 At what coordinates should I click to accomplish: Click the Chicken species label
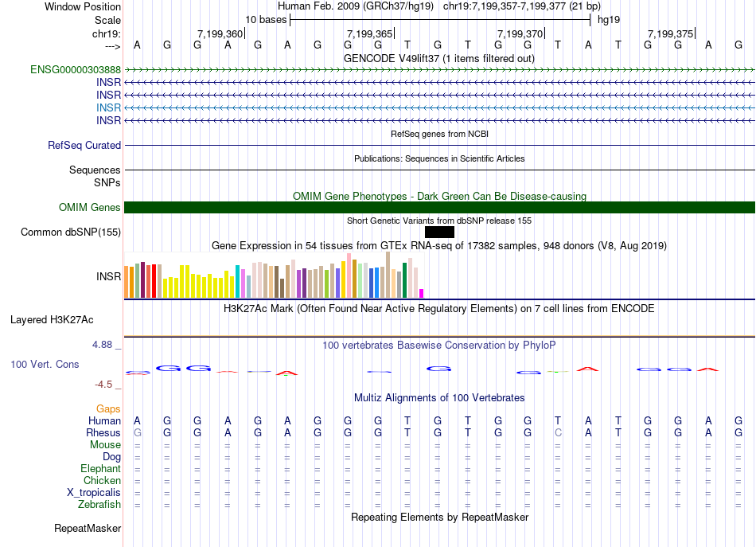102,480
